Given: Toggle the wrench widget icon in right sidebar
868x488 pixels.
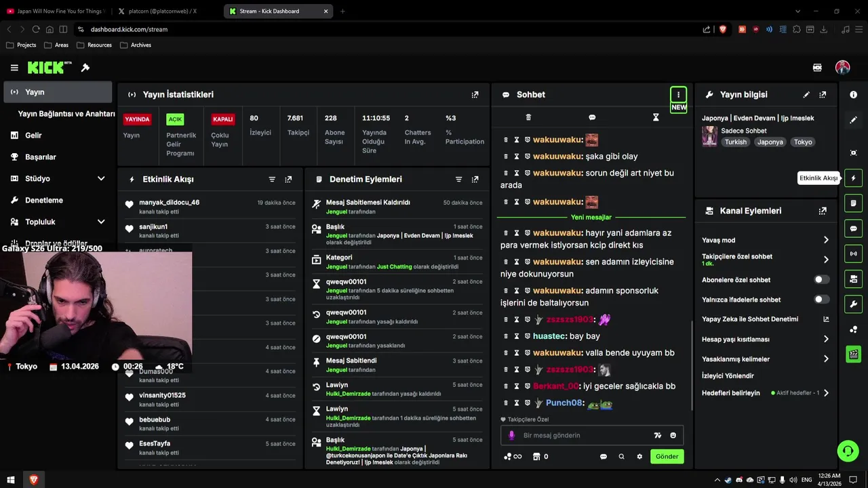Looking at the screenshot, I should tap(853, 304).
